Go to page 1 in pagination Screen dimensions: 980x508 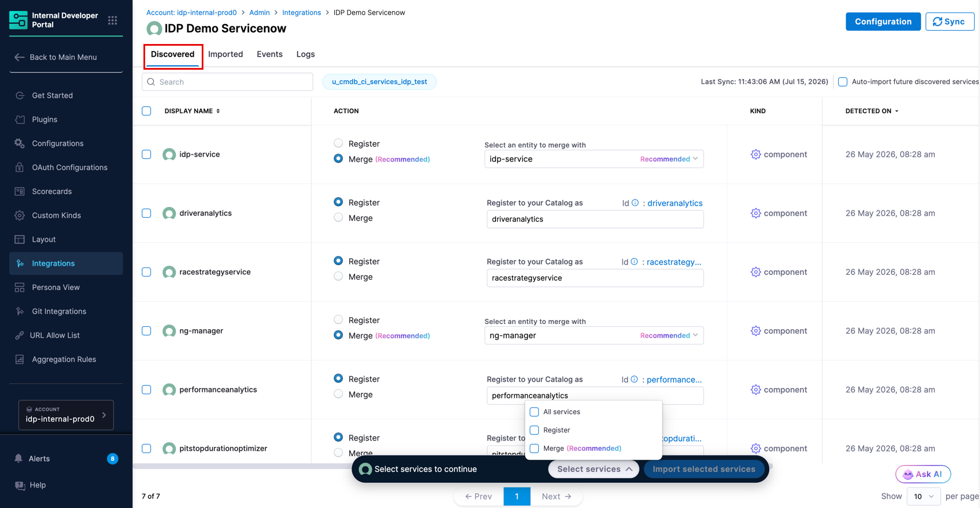click(x=517, y=496)
